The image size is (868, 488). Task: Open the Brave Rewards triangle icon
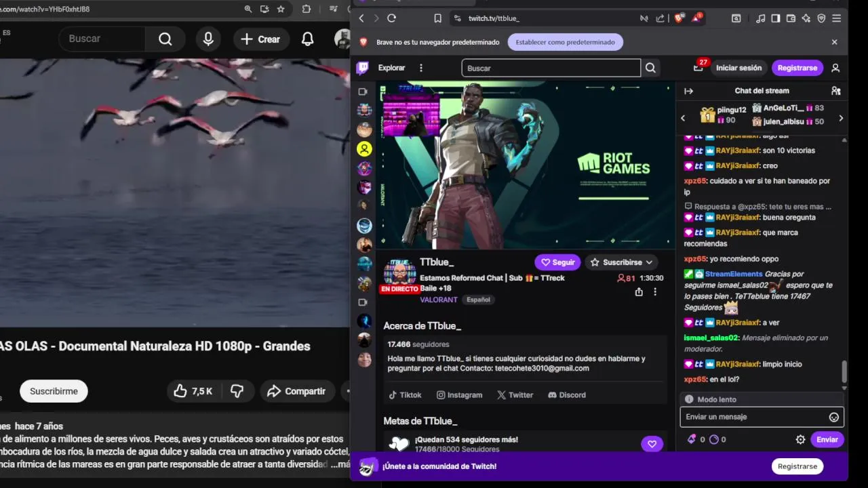pos(696,18)
